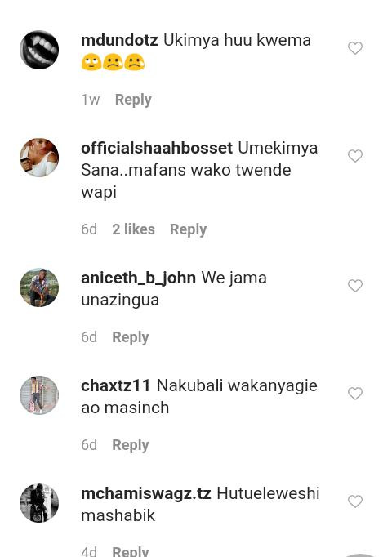Image resolution: width=392 pixels, height=557 pixels.
Task: Like aniceth_b_john's comment
Action: click(x=355, y=286)
